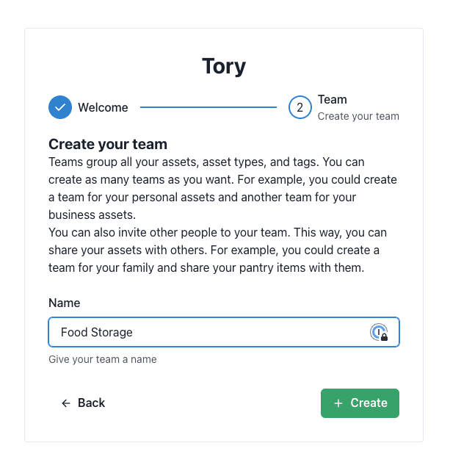450x476 pixels.
Task: Click the paragraph starting 'You can also invite'
Action: pyautogui.click(x=217, y=250)
